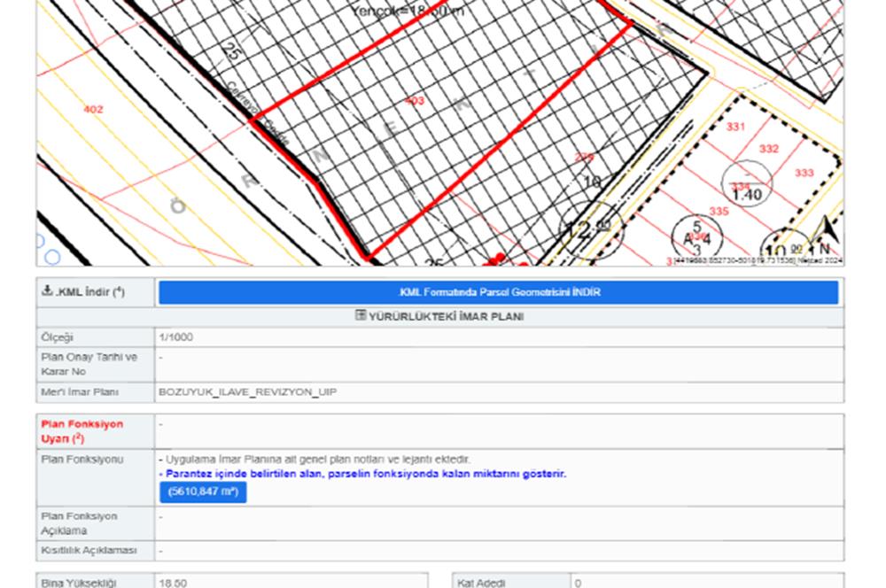Click the BOZUYUK_ILAVE_REVIZYON_UIP plan name

coord(247,391)
